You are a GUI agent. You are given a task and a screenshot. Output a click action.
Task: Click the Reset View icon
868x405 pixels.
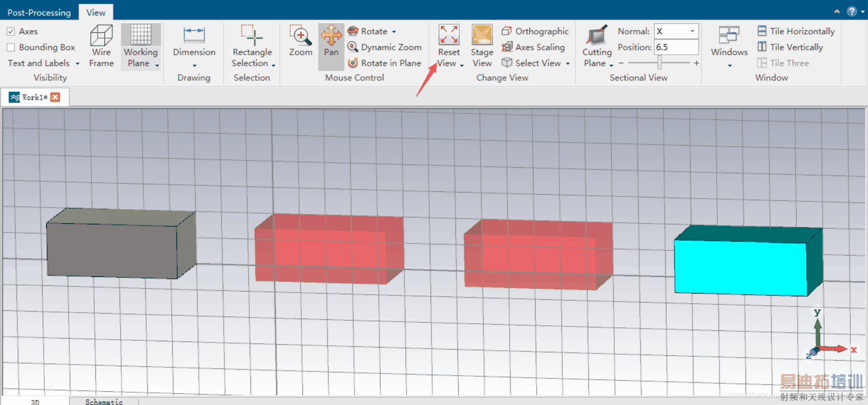click(449, 35)
